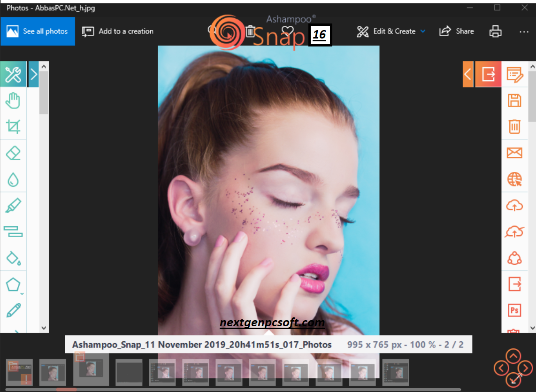Select the blur droplet tool

tap(13, 179)
